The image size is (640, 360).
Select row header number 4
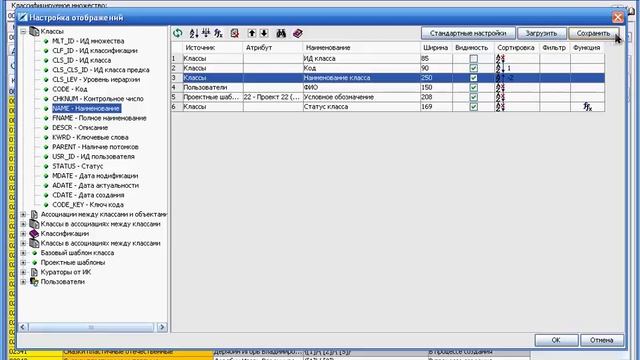[176, 87]
